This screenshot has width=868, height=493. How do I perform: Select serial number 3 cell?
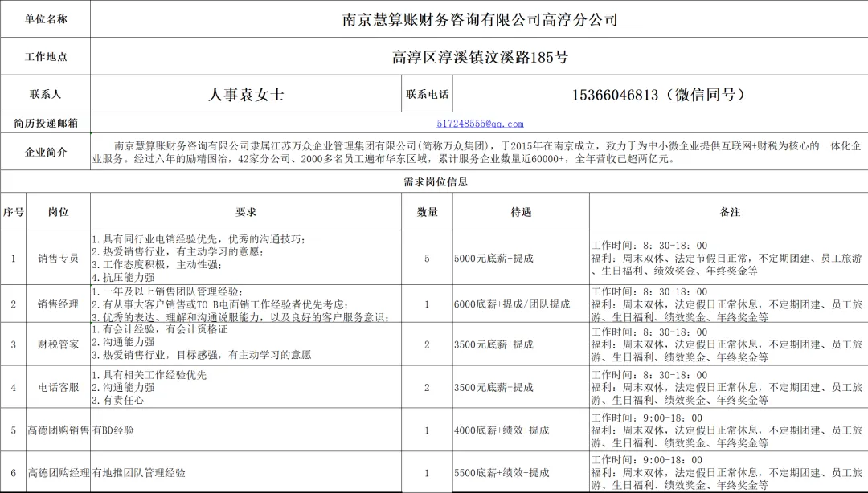[14, 344]
